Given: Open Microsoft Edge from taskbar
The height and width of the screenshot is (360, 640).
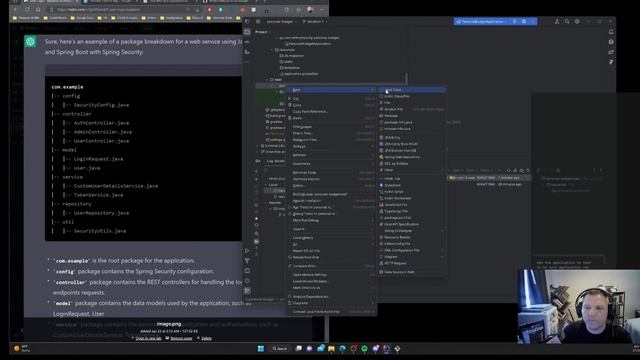Looking at the screenshot, I should pos(342,349).
